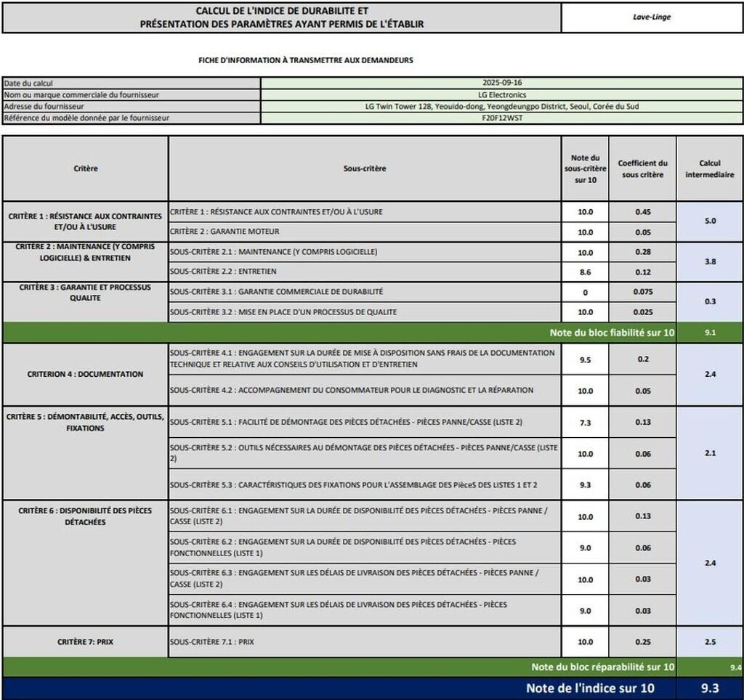
Task: Click sub-criterion 5.1 score 7.3
Action: 585,422
